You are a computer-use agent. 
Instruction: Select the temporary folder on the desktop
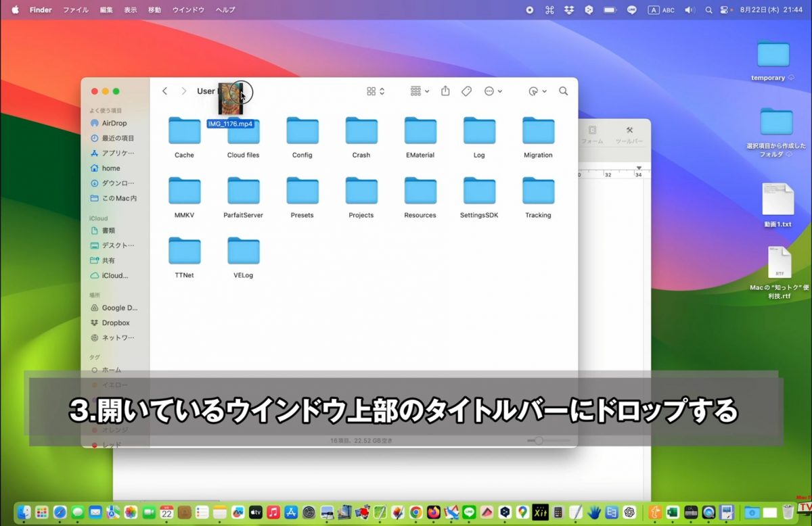click(773, 61)
